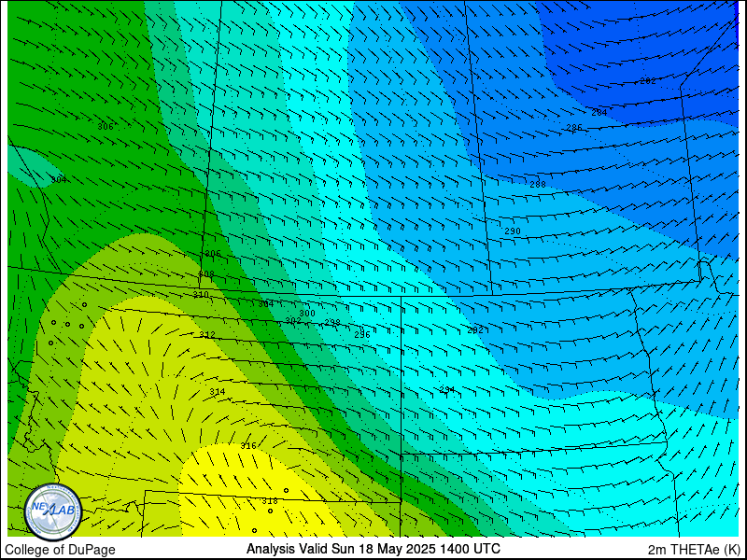Click the 302 contour label

click(x=293, y=321)
